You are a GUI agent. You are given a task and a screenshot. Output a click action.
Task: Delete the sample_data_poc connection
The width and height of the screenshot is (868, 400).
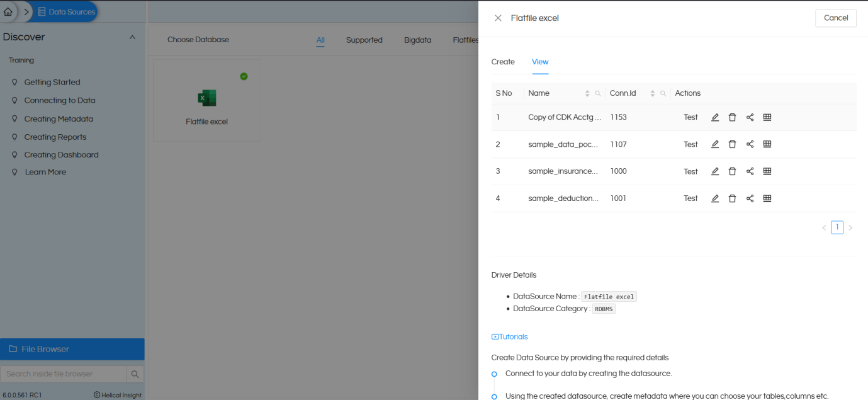click(732, 144)
